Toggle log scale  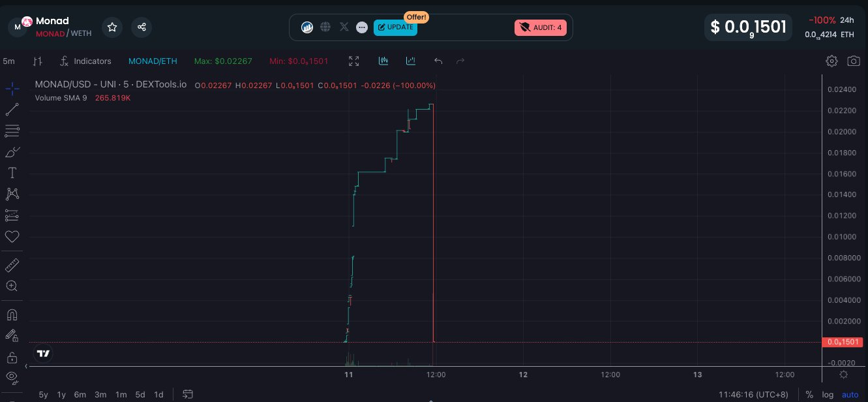[x=828, y=395]
